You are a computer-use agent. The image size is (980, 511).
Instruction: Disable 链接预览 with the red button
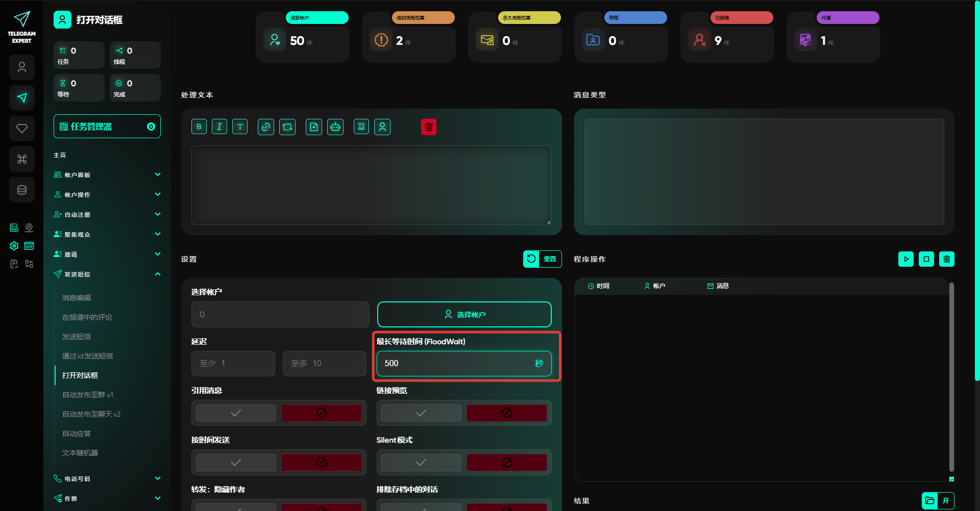(506, 413)
